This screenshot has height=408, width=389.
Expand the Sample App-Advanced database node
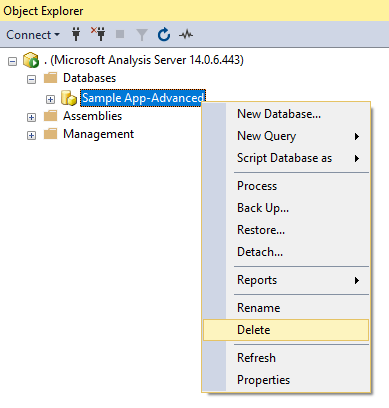(x=50, y=99)
